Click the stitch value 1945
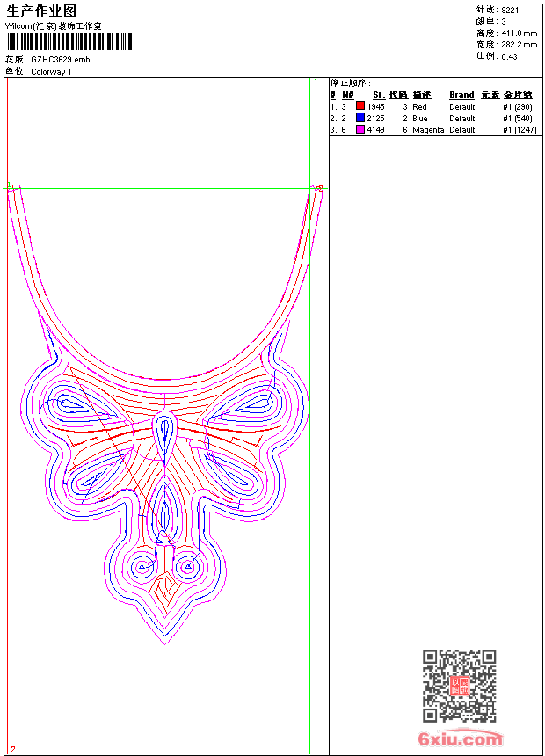Viewport: 545px width, 756px height. click(375, 107)
